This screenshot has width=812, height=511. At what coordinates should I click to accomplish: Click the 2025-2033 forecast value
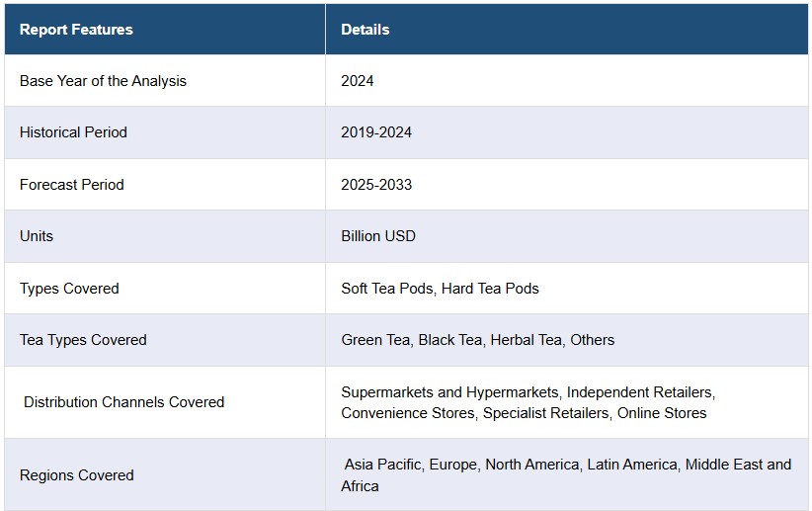point(376,185)
